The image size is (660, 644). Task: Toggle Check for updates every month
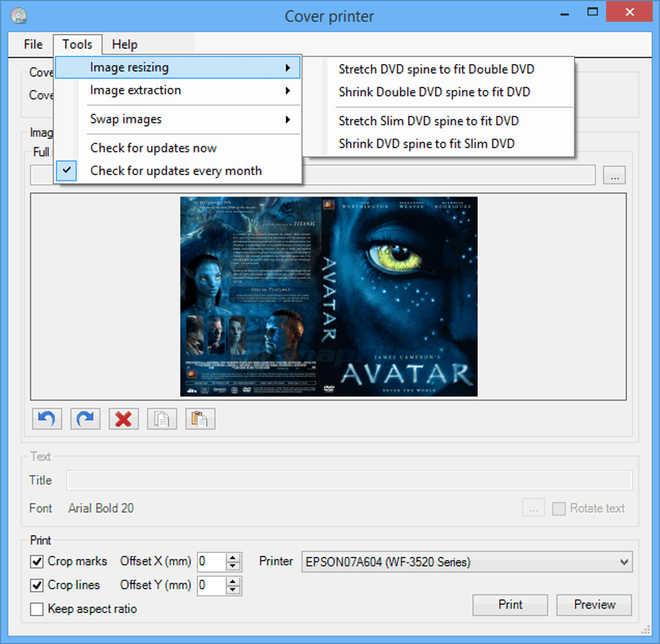point(178,171)
